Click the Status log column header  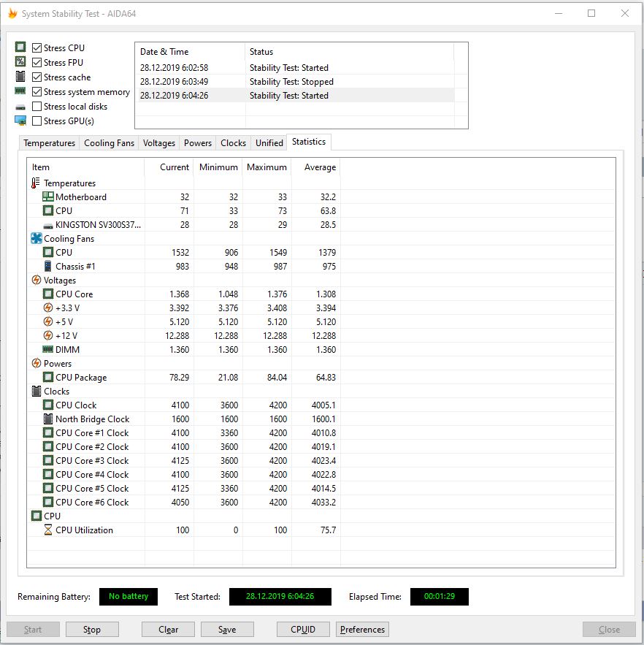[350, 52]
